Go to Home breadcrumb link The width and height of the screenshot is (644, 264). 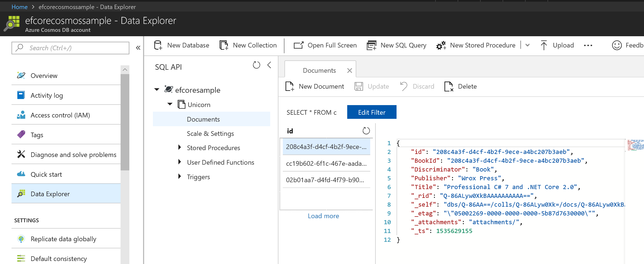tap(19, 7)
